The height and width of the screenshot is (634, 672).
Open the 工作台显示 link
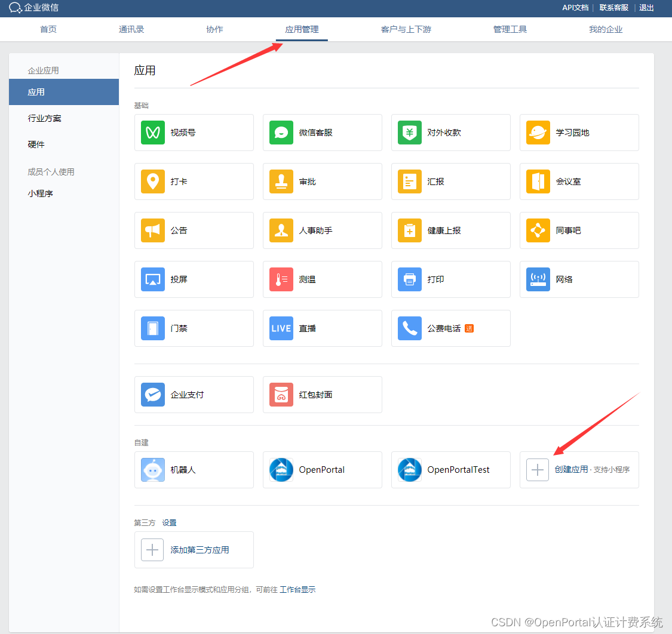(x=297, y=589)
